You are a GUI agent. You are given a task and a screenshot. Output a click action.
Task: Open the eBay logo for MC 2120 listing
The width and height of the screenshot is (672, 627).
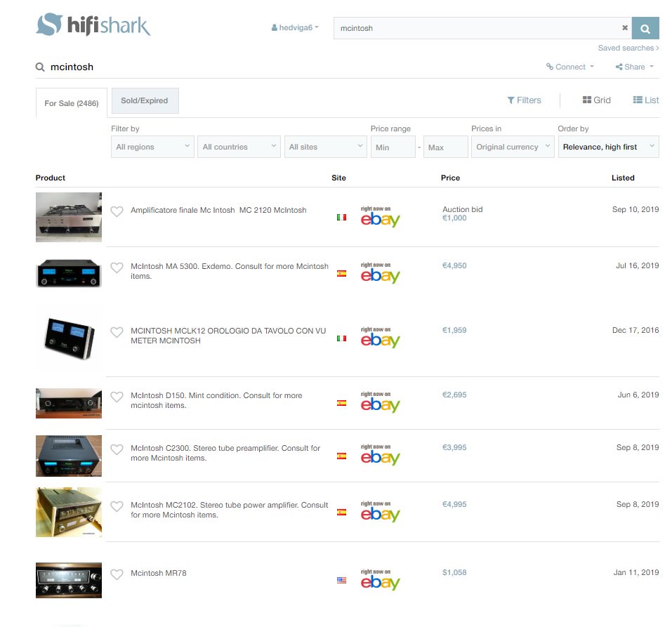click(x=380, y=217)
